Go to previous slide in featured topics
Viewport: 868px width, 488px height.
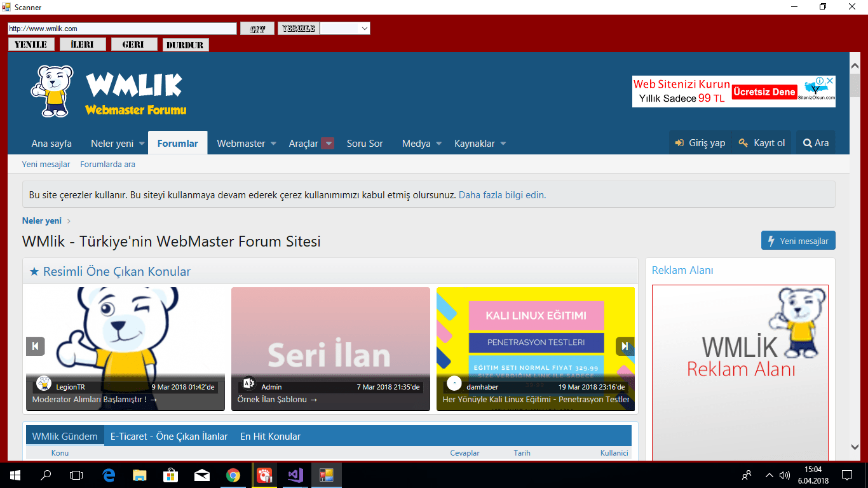coord(35,346)
